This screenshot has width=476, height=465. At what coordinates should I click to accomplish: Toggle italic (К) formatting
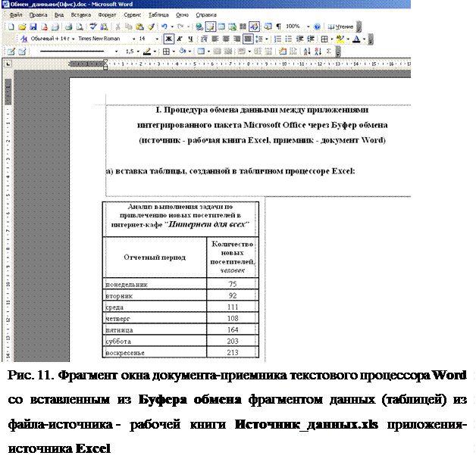coord(180,39)
